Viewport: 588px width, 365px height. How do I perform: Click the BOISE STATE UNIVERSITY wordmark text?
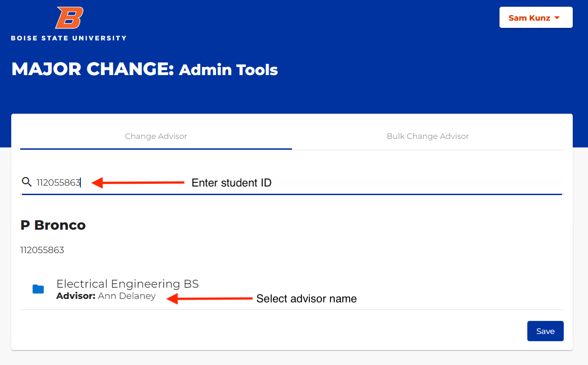(x=69, y=38)
